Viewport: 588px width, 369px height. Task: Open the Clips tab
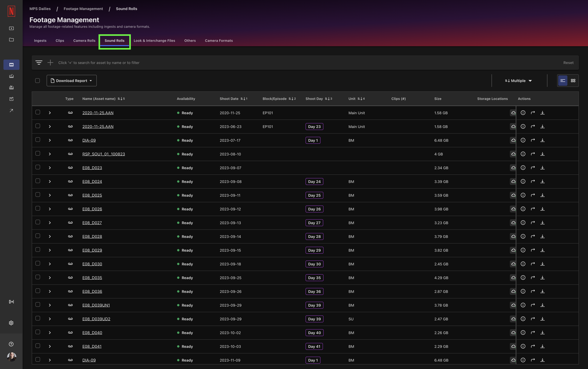click(x=60, y=41)
